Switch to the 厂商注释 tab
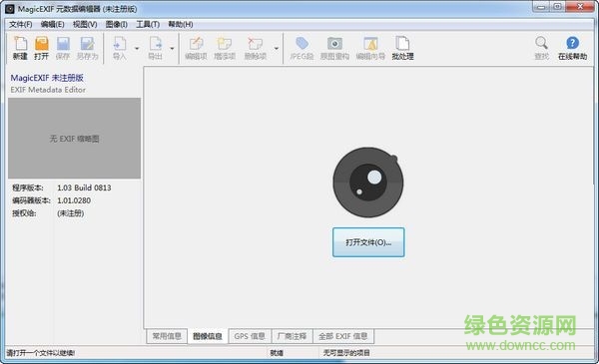 [x=292, y=336]
